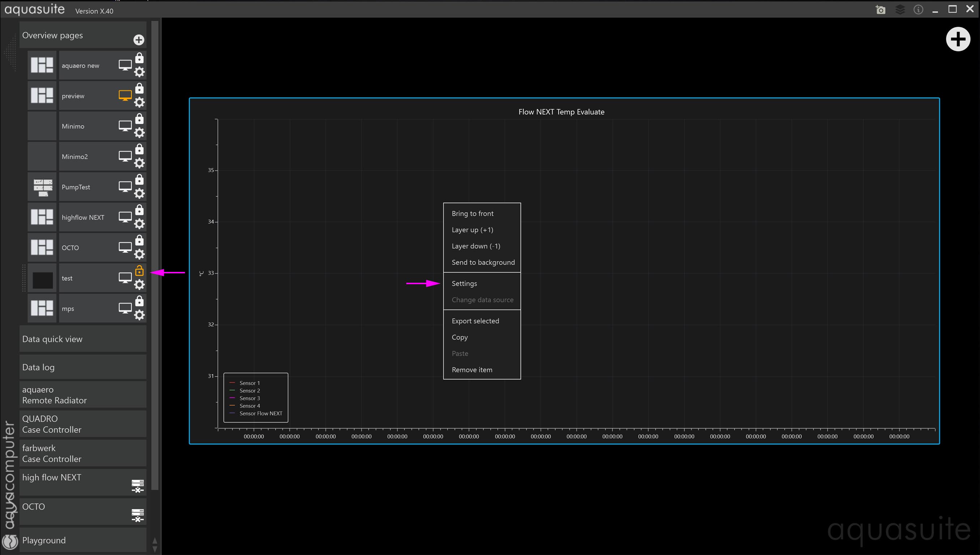Click the info icon in title bar

(918, 9)
